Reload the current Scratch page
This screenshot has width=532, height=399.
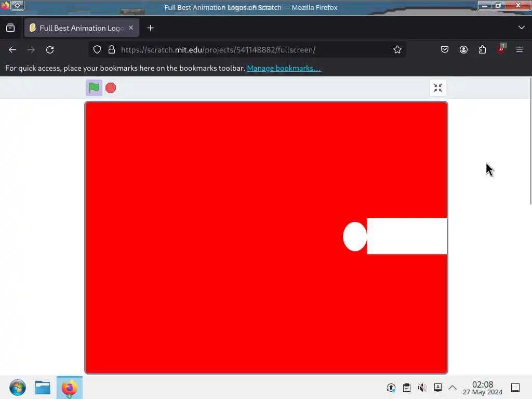pyautogui.click(x=50, y=50)
